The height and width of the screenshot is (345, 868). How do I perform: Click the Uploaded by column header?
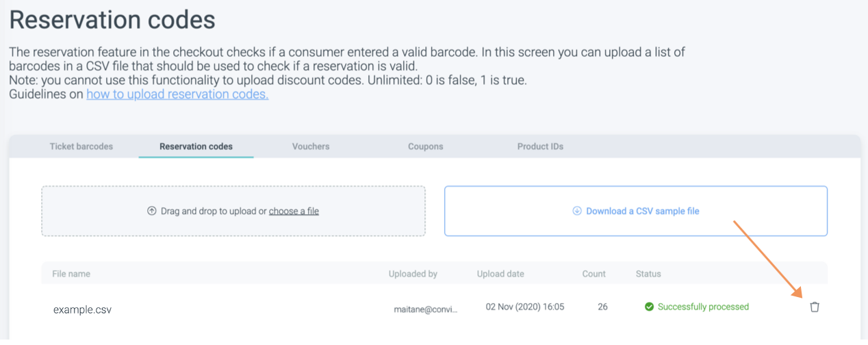413,274
